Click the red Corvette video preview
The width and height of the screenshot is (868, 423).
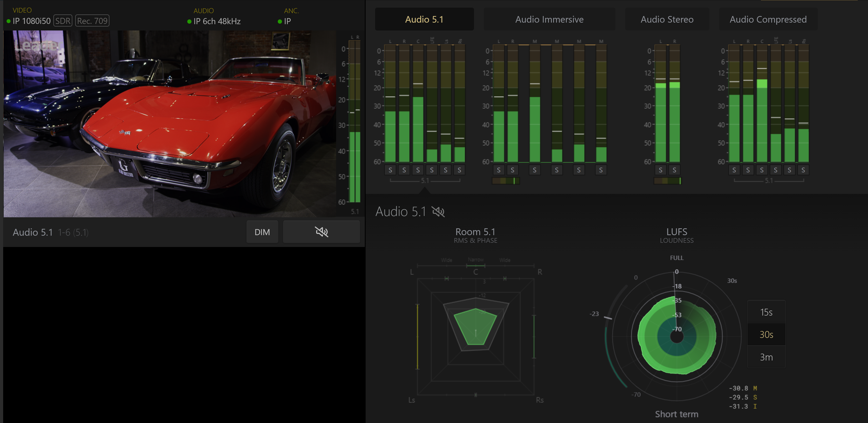[170, 124]
